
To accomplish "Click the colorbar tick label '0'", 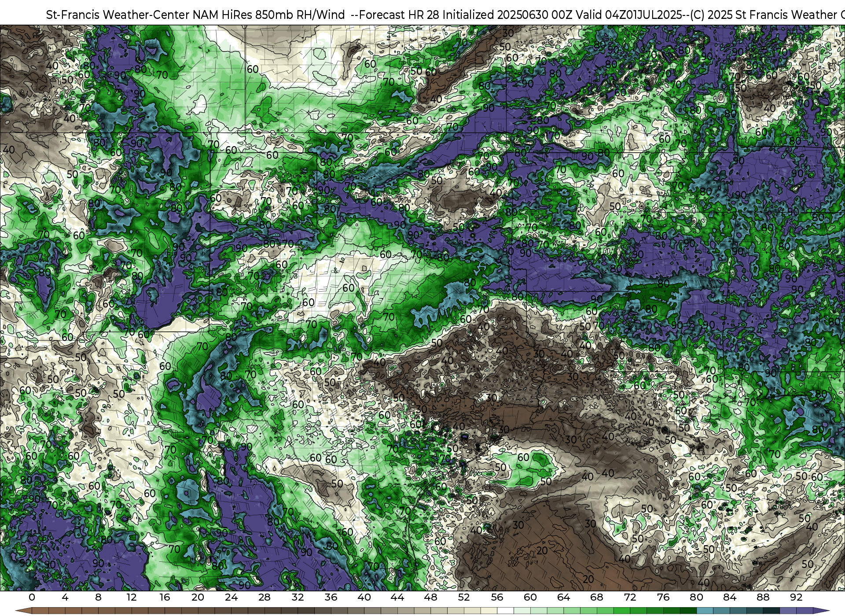I will (x=32, y=598).
